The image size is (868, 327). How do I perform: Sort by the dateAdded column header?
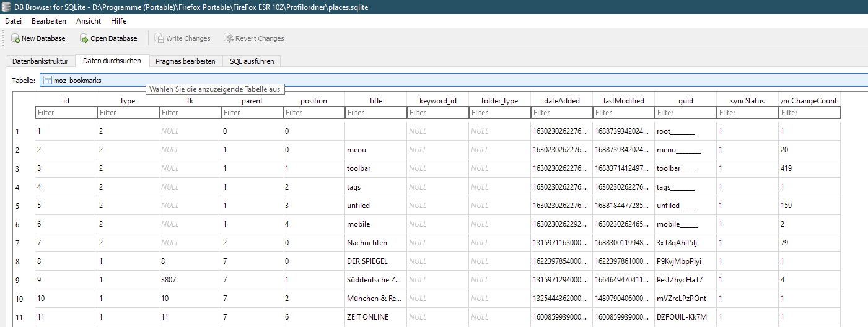(561, 100)
